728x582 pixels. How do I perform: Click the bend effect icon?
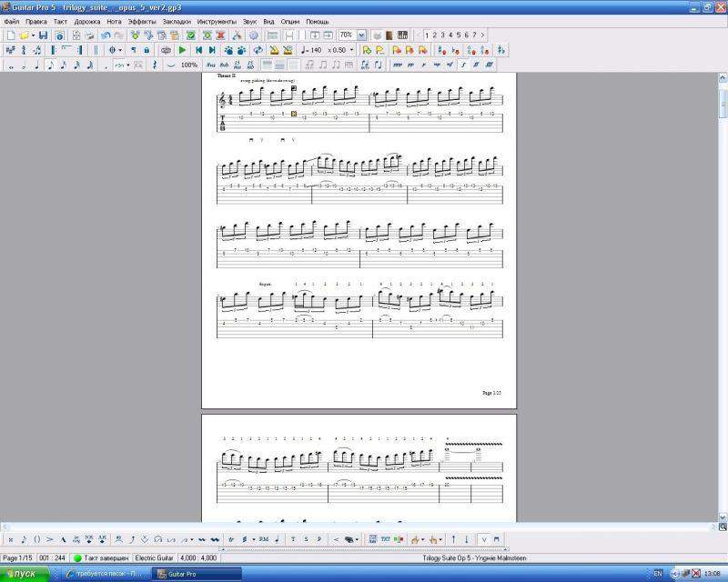coord(132,540)
